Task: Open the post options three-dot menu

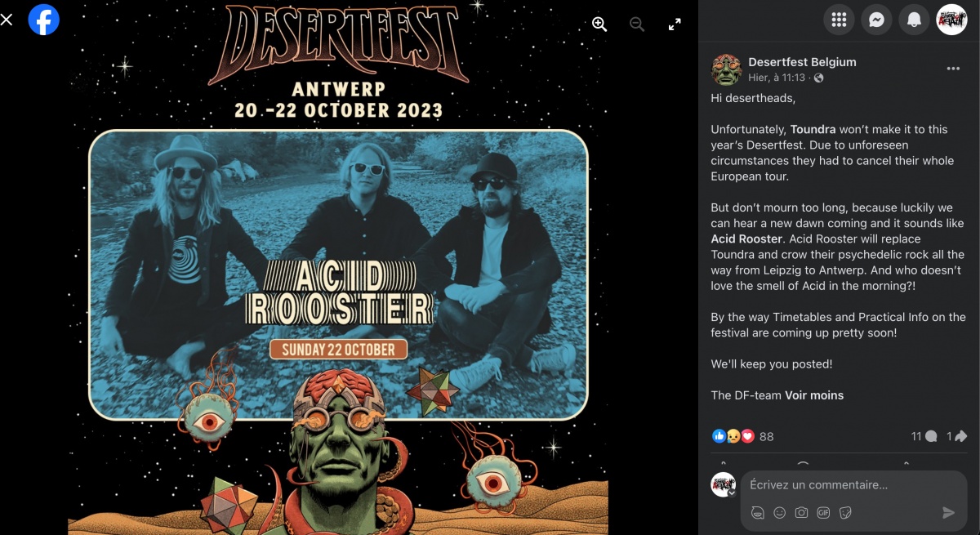Action: click(x=953, y=69)
